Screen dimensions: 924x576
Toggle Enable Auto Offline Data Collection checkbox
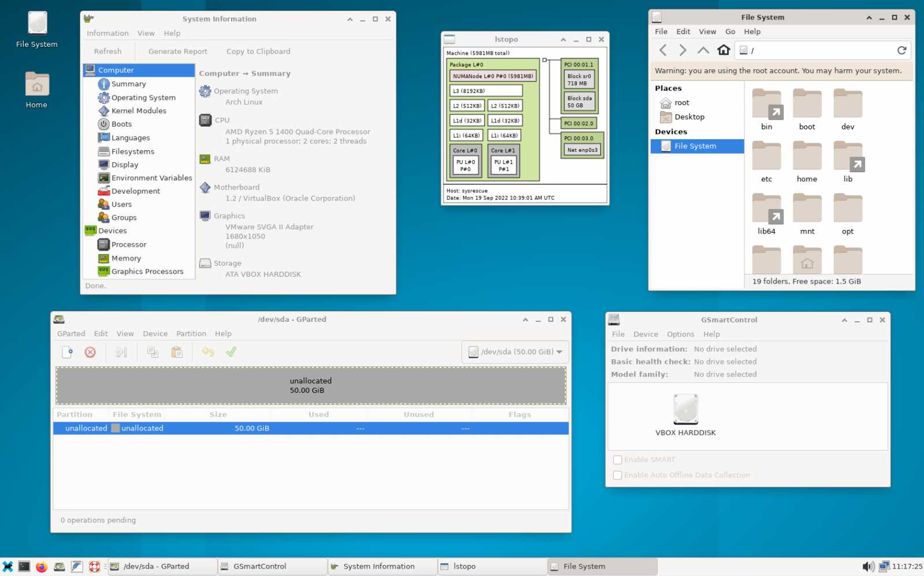pos(617,475)
